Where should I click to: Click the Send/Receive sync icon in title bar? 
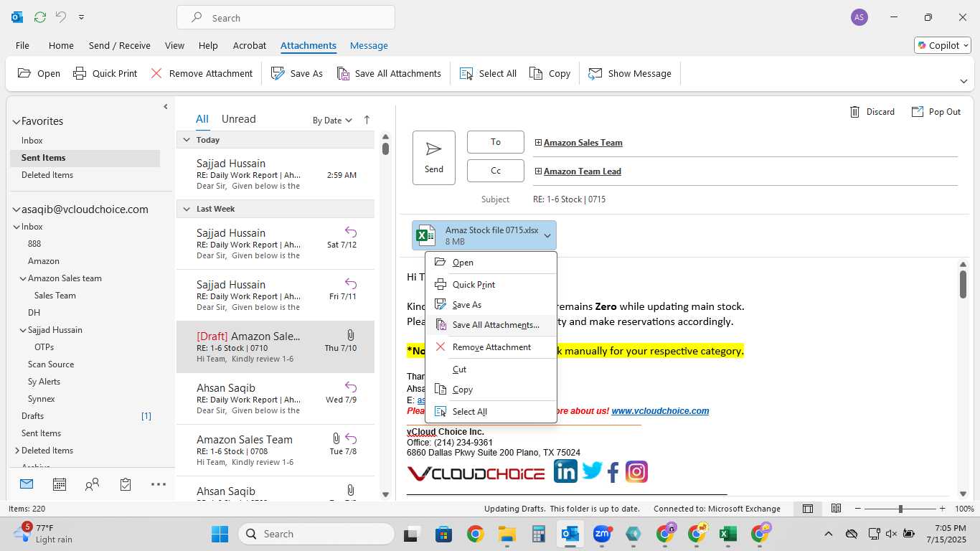(x=40, y=17)
